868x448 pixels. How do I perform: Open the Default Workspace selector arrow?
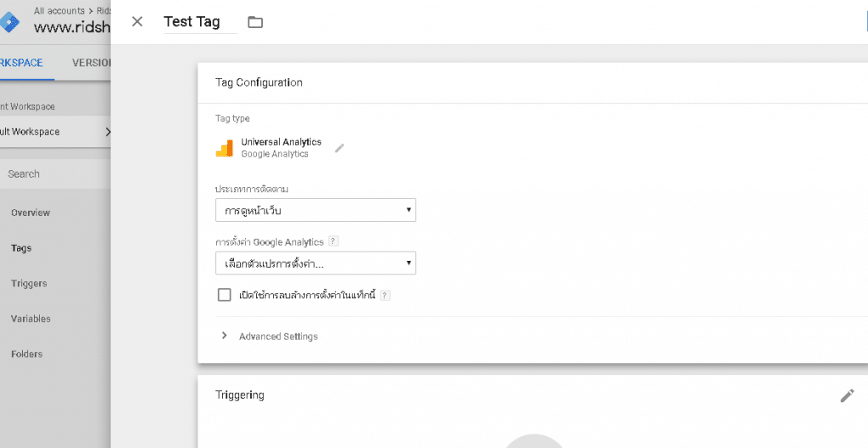pyautogui.click(x=108, y=131)
